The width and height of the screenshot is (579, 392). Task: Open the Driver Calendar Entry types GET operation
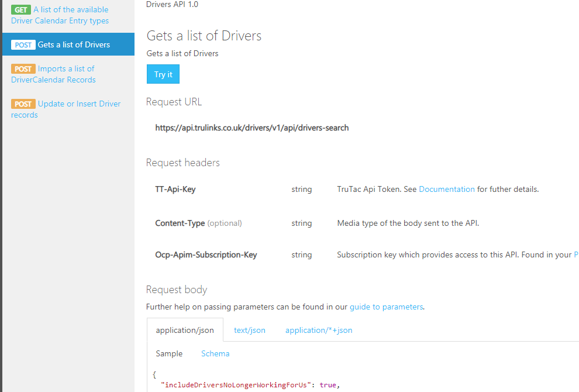coord(60,15)
